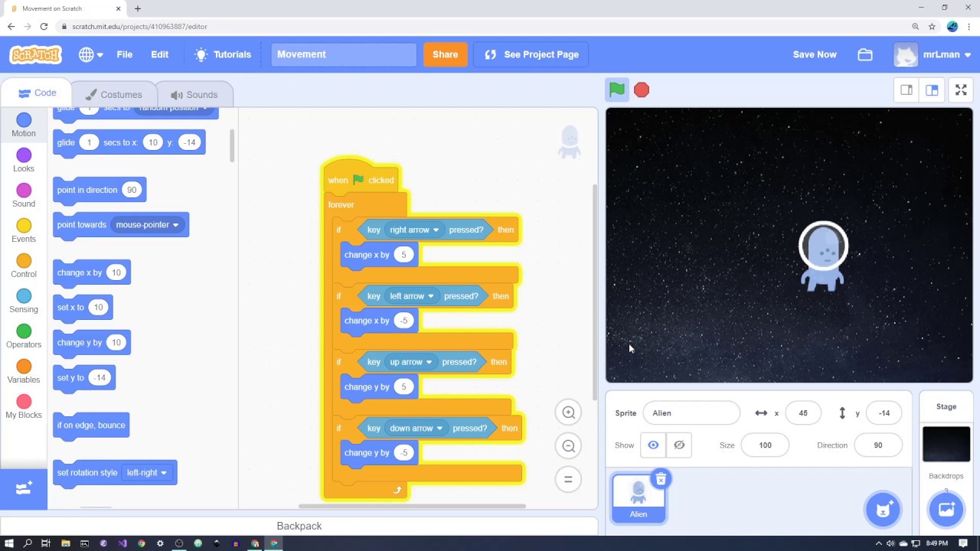The image size is (980, 551).
Task: Delete the Alien sprite with trash icon
Action: [661, 479]
